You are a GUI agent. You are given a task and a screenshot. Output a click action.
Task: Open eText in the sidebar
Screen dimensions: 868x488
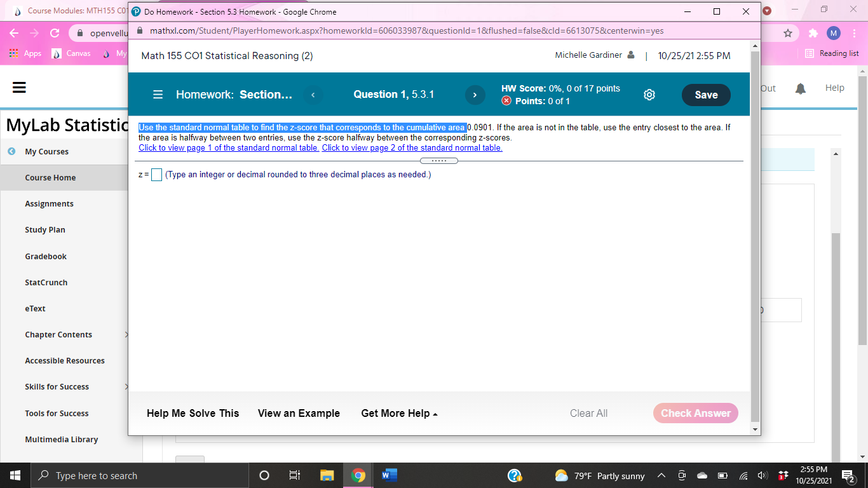[x=35, y=308]
